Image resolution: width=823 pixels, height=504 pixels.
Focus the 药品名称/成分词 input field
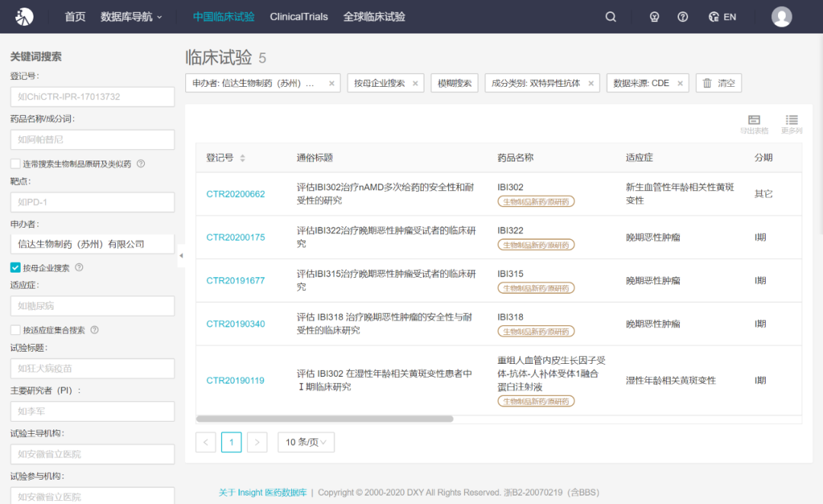click(x=92, y=140)
